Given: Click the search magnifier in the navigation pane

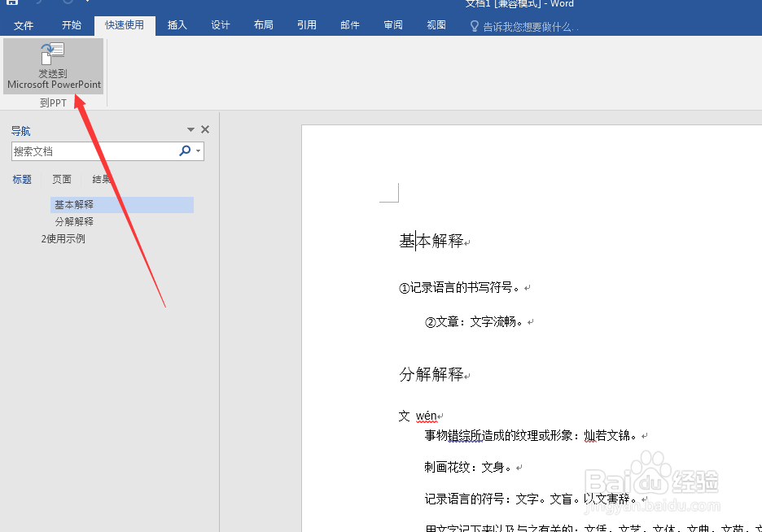Looking at the screenshot, I should [185, 151].
